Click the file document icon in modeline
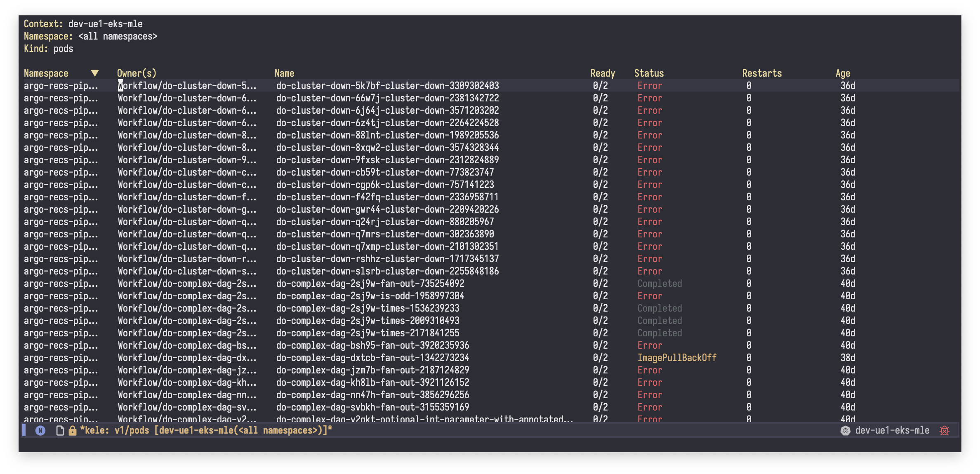 point(60,431)
